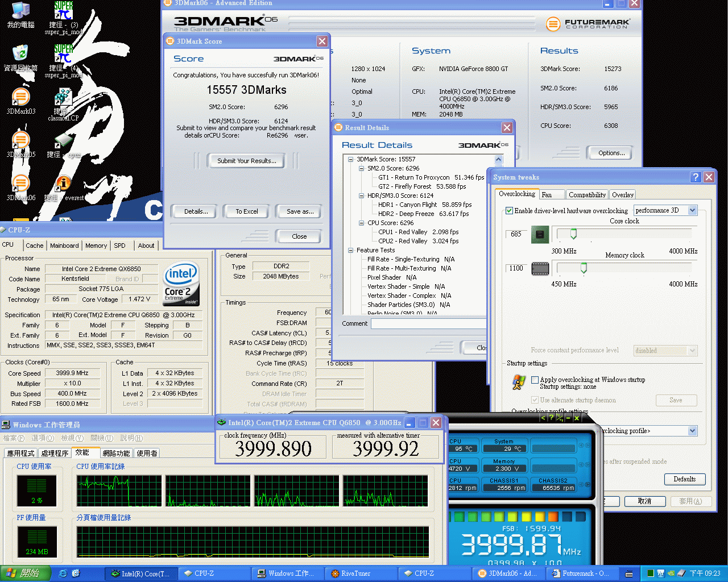Viewport: 728px width, 582px height.
Task: Click the keyboard language bar icon on taskbar
Action: [629, 573]
